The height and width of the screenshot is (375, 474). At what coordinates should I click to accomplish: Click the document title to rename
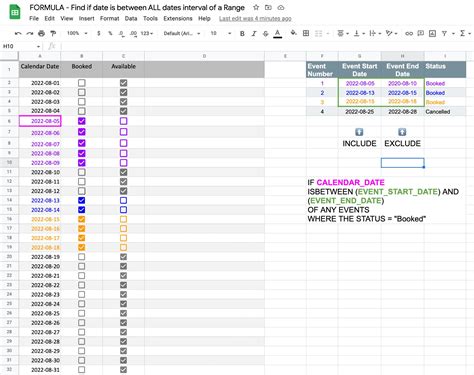137,7
